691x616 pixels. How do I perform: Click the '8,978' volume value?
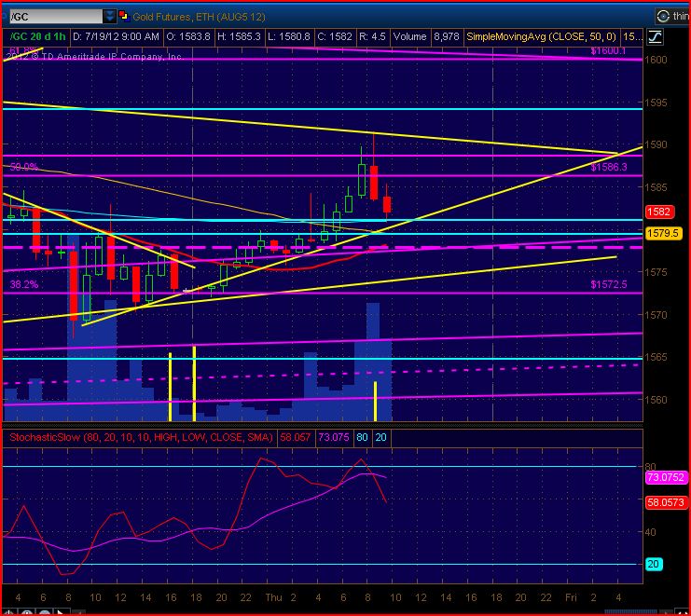[x=447, y=36]
